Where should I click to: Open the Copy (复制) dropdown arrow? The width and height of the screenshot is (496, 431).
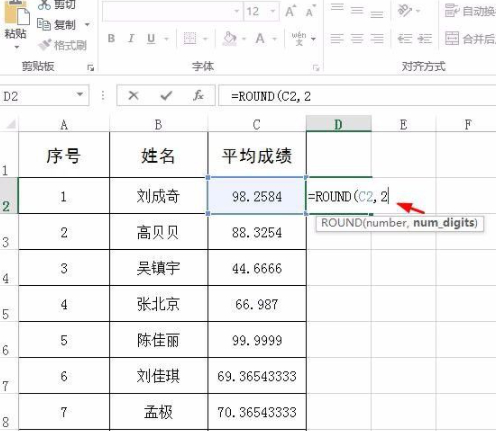coord(87,25)
